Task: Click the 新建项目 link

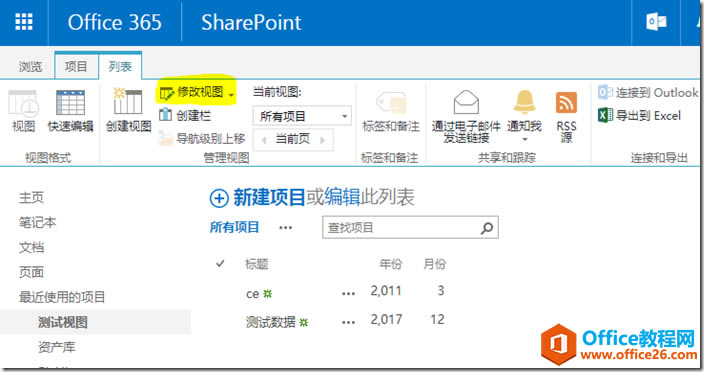Action: click(x=268, y=197)
